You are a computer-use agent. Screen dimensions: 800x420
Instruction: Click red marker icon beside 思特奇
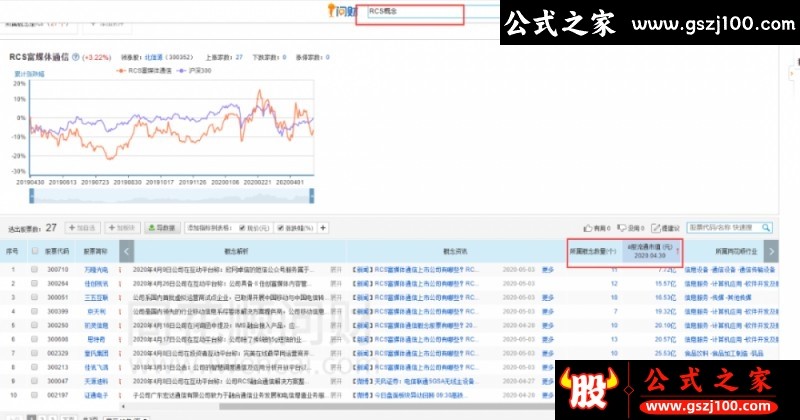(x=120, y=339)
